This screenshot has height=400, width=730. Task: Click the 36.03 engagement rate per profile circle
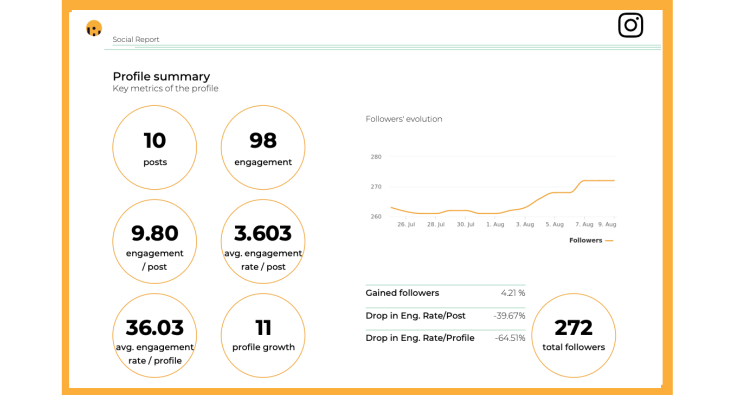coord(155,333)
